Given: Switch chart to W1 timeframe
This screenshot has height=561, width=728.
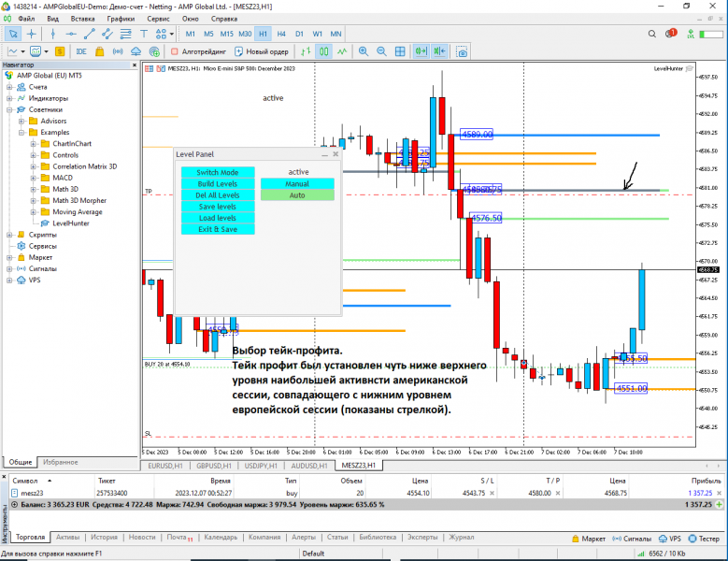Looking at the screenshot, I should (318, 34).
